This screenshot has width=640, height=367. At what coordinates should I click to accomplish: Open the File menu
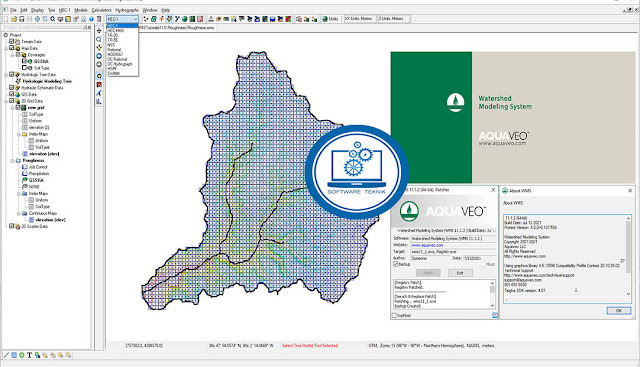(13, 10)
